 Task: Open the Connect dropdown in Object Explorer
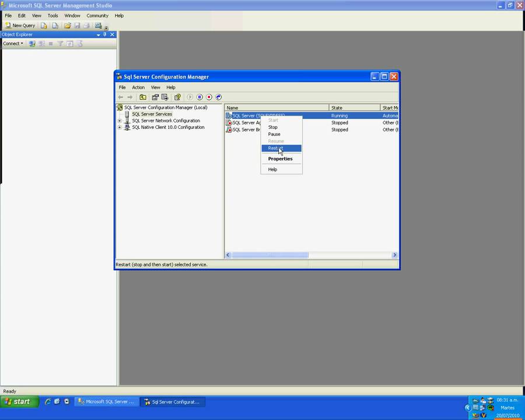(13, 44)
